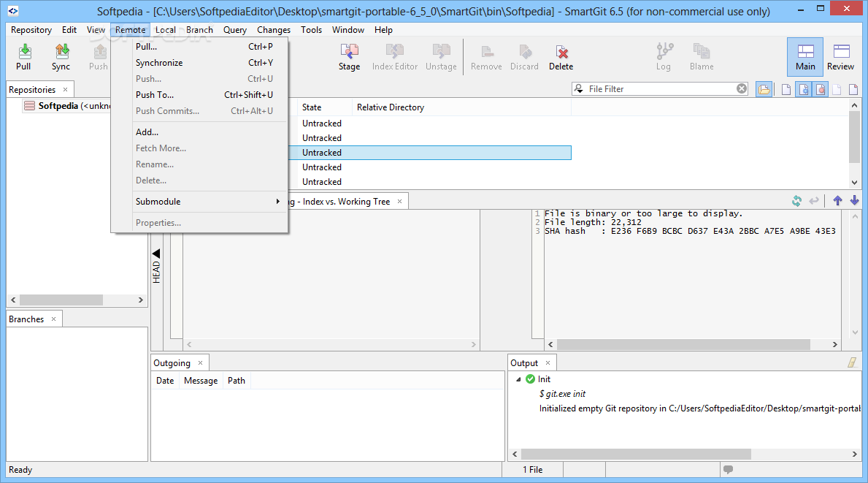Click the Message column in Outgoing
868x483 pixels.
pos(201,381)
